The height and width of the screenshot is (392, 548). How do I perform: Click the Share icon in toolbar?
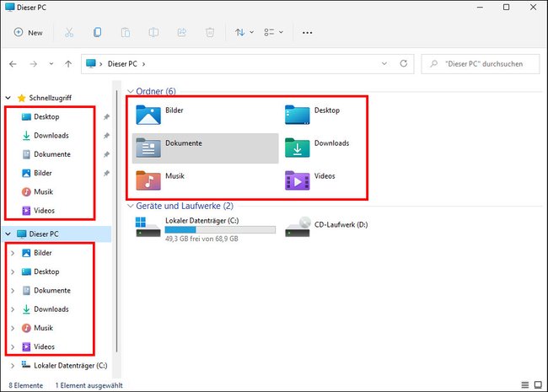pos(182,33)
